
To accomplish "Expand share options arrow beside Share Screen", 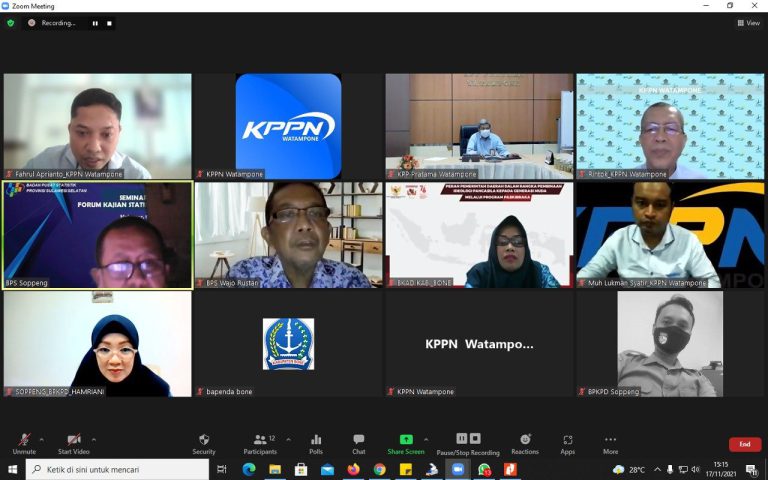I will pyautogui.click(x=426, y=439).
